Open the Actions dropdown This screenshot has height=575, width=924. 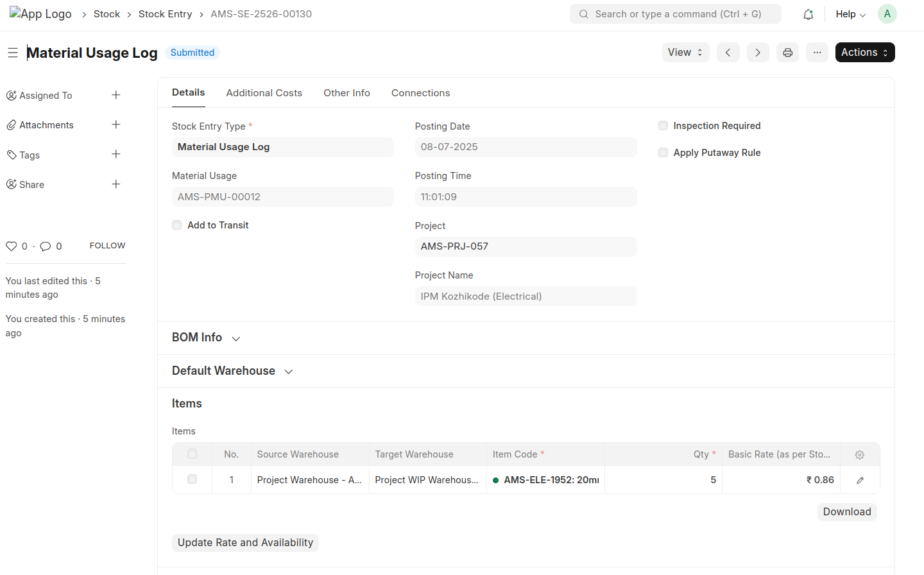point(864,53)
